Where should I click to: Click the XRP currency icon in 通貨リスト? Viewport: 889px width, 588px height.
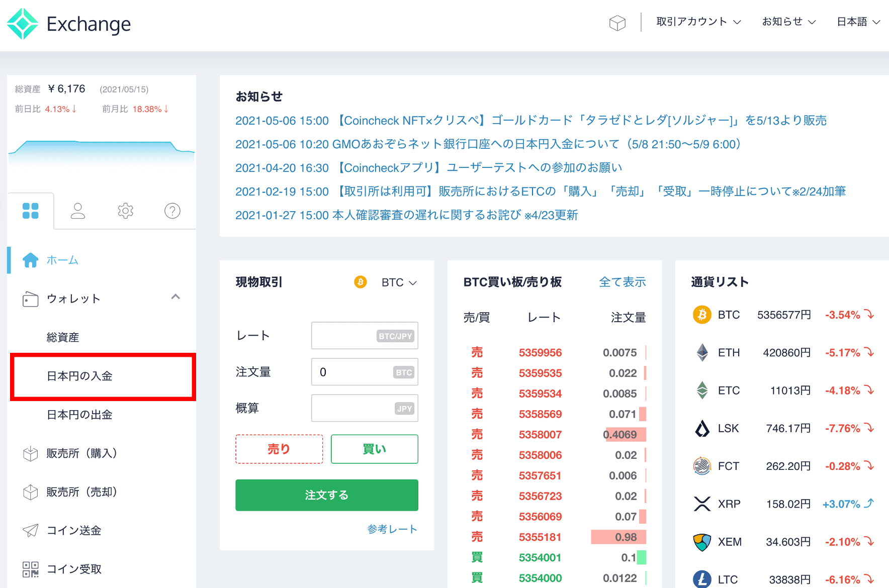click(702, 504)
